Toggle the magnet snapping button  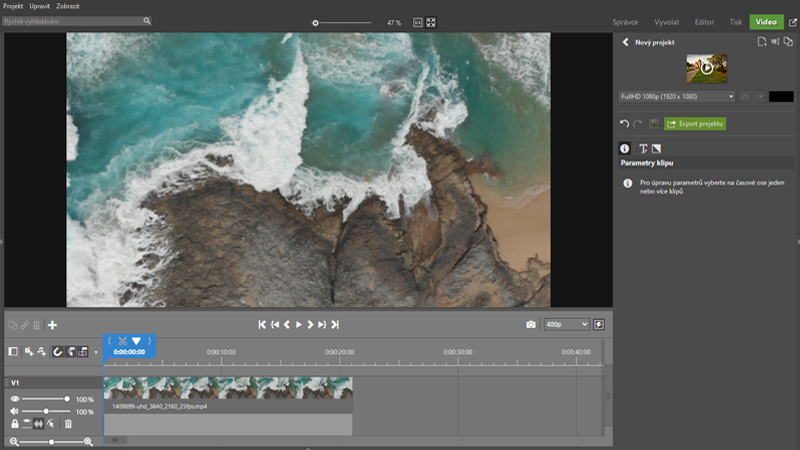58,352
